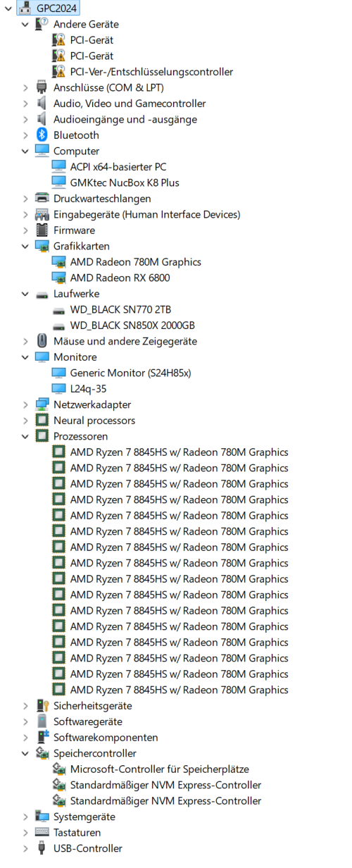This screenshot has width=352, height=868.
Task: Click the Tastaturen keyboard icon
Action: tap(42, 833)
